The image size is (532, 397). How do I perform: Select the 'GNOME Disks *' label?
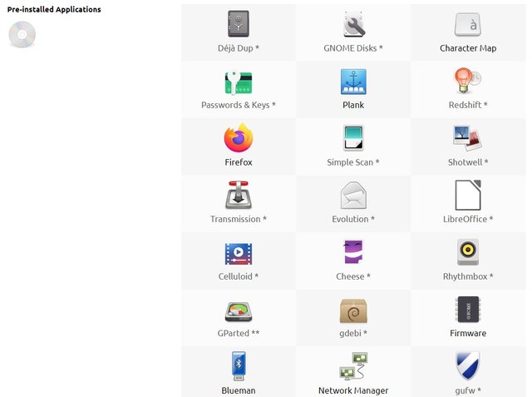tap(353, 48)
